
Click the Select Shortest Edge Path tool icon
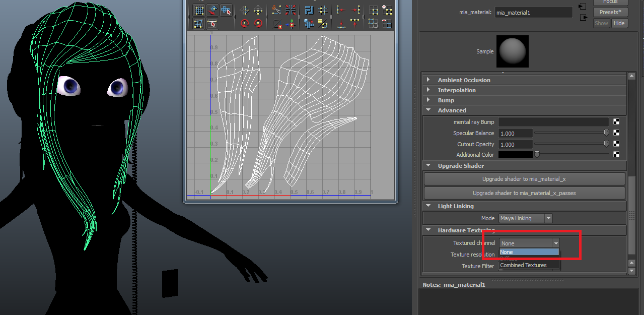(226, 10)
